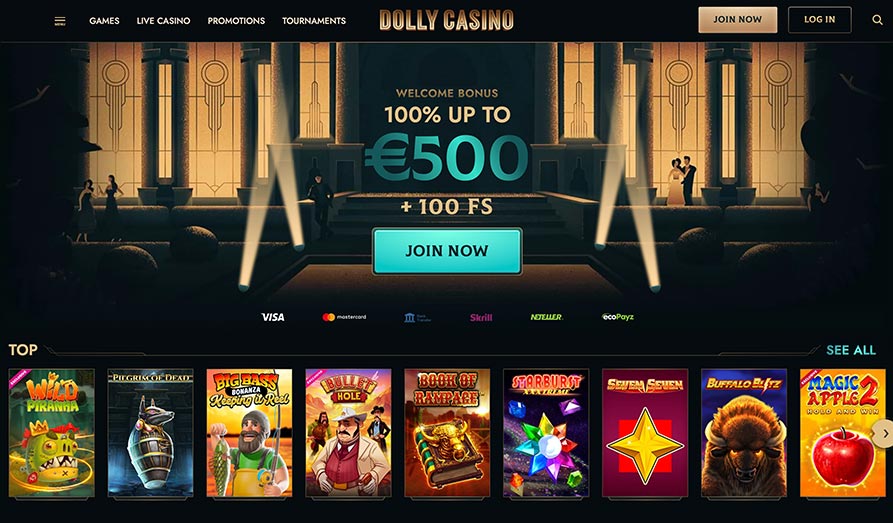Image resolution: width=893 pixels, height=523 pixels.
Task: Click the Neteller payment logo
Action: pyautogui.click(x=546, y=317)
